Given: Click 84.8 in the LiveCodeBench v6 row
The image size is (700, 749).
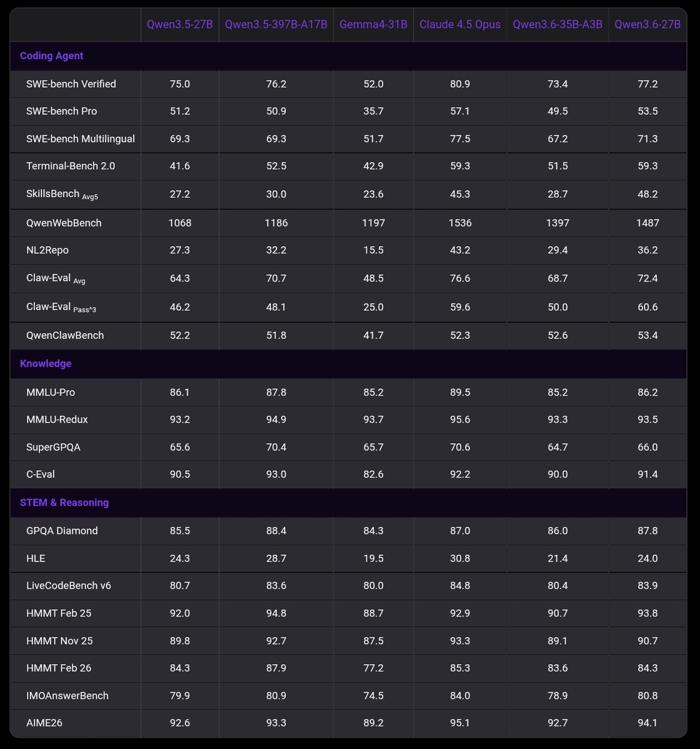Looking at the screenshot, I should pyautogui.click(x=460, y=585).
